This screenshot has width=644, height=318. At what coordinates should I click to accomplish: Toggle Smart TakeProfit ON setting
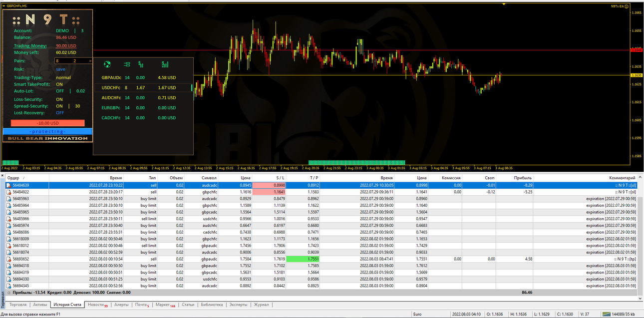(59, 84)
